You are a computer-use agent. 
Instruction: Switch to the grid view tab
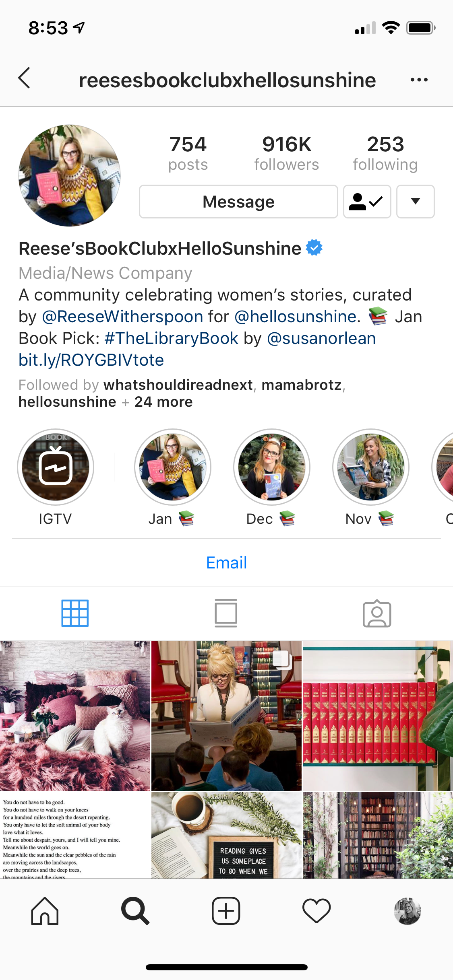(x=75, y=613)
